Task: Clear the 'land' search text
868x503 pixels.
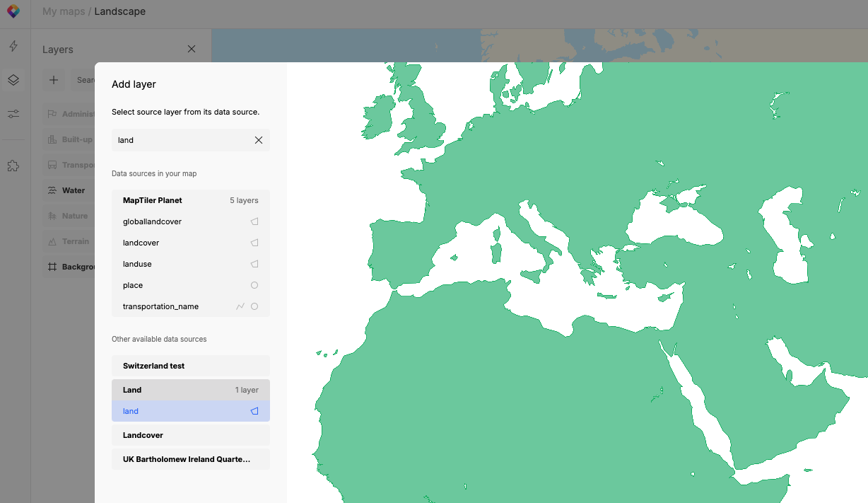Action: pos(259,140)
